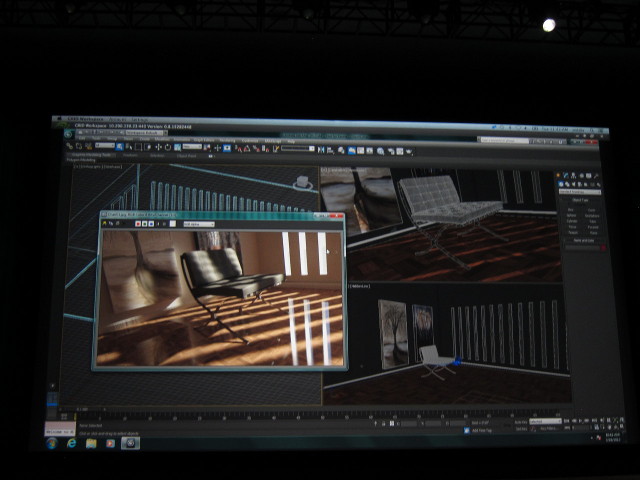The height and width of the screenshot is (480, 640).
Task: Open Select by Name dialog
Action: click(129, 147)
